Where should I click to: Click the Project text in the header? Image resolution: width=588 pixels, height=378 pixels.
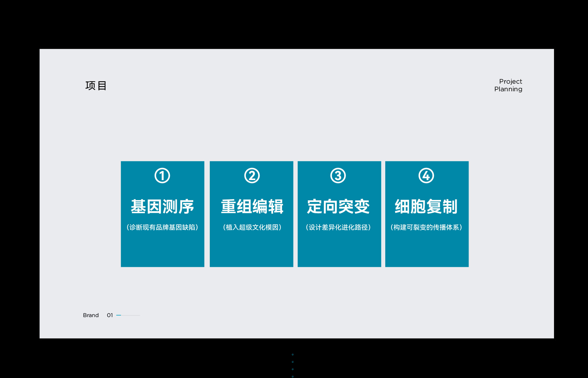(511, 81)
